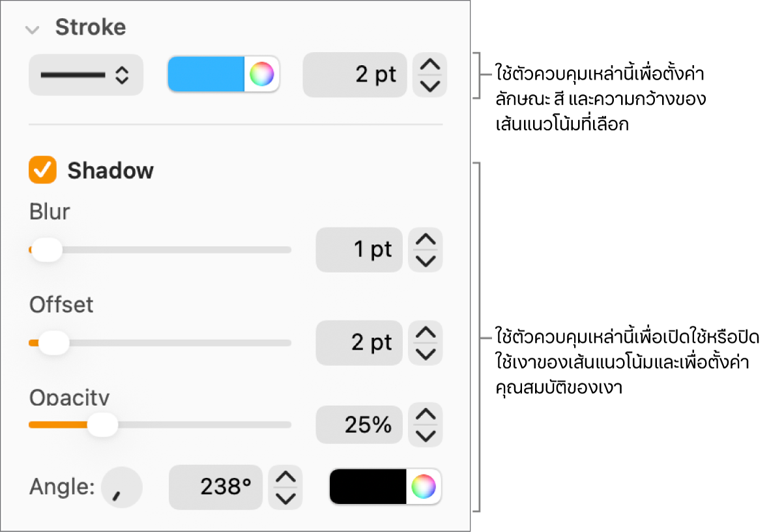Collapse the Stroke section chevron

click(31, 29)
